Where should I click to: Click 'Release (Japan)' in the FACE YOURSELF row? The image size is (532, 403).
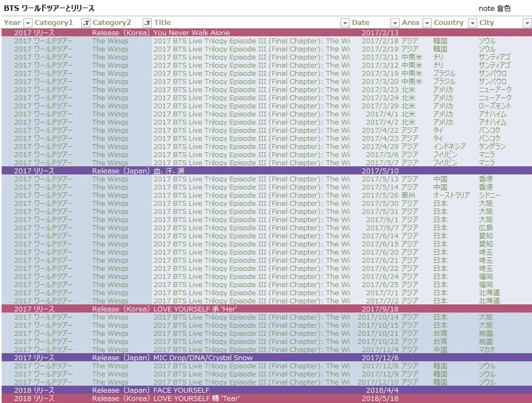pos(121,390)
